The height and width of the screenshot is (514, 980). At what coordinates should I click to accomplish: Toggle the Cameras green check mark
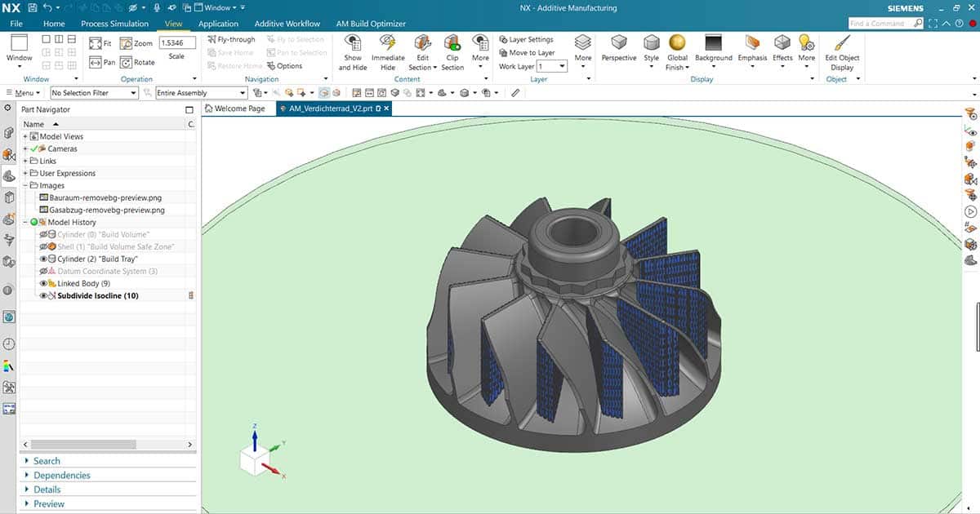(33, 148)
